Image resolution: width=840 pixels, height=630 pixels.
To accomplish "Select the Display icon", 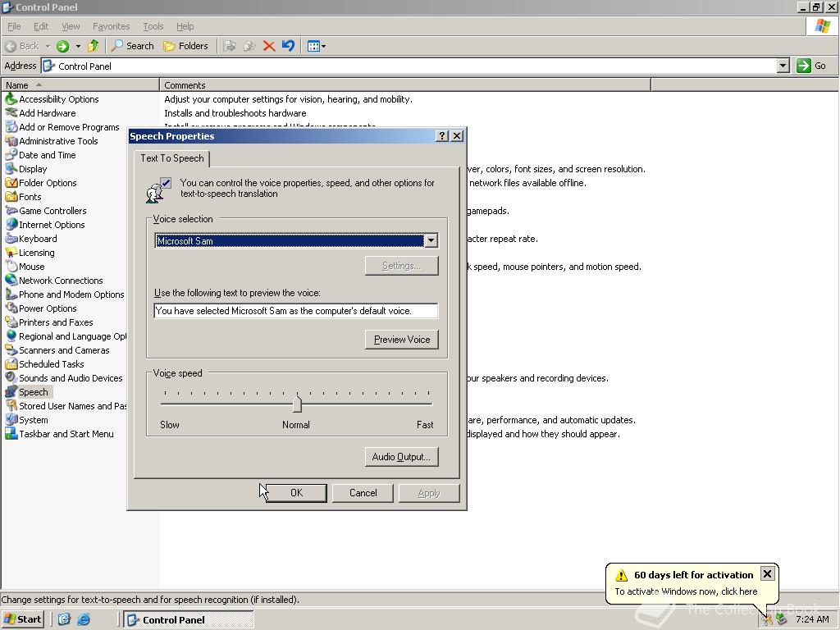I will (11, 169).
